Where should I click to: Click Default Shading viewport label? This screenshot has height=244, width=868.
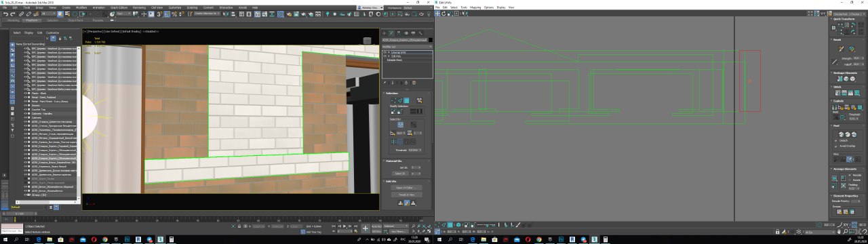coord(131,31)
